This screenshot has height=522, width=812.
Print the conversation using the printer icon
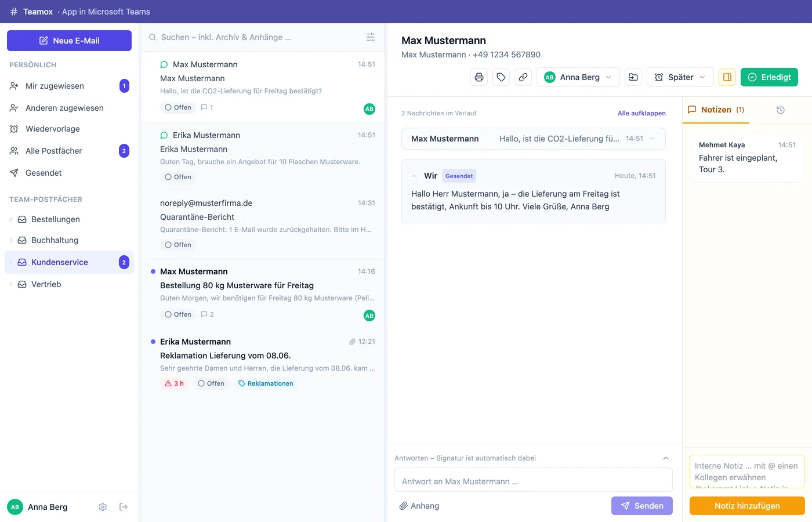[479, 77]
